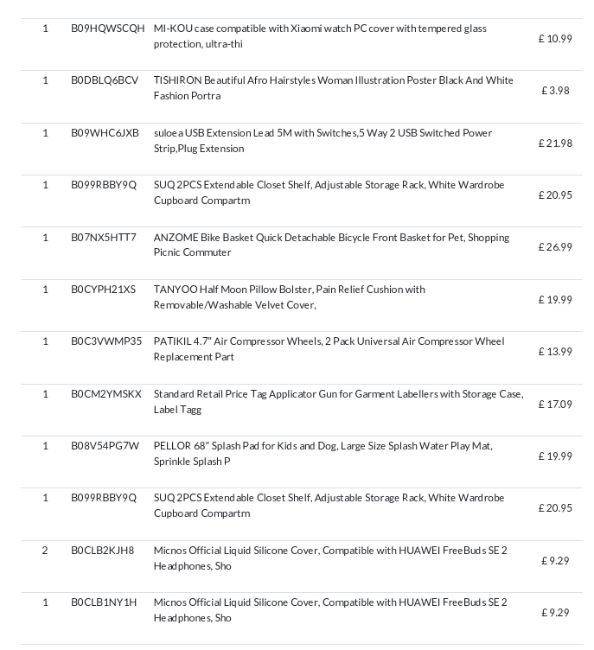The image size is (594, 650).
Task: Select ASIN B07NX5HTT7 code
Action: coord(104,237)
